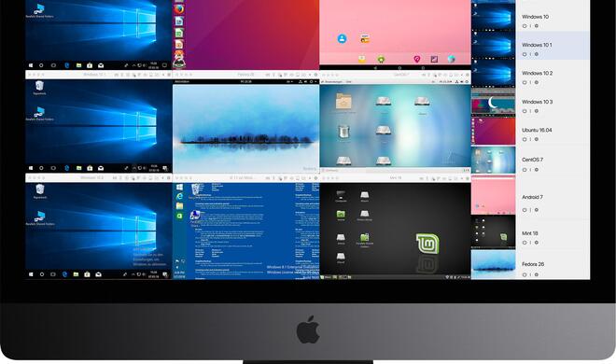The image size is (616, 364).
Task: Select Windows 10 3 name in list
Action: 537,102
